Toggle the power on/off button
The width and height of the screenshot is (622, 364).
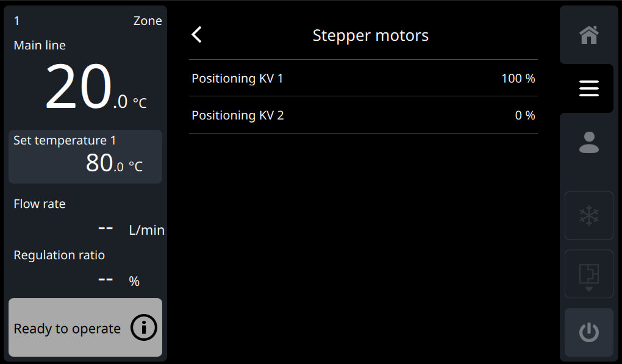(x=588, y=332)
